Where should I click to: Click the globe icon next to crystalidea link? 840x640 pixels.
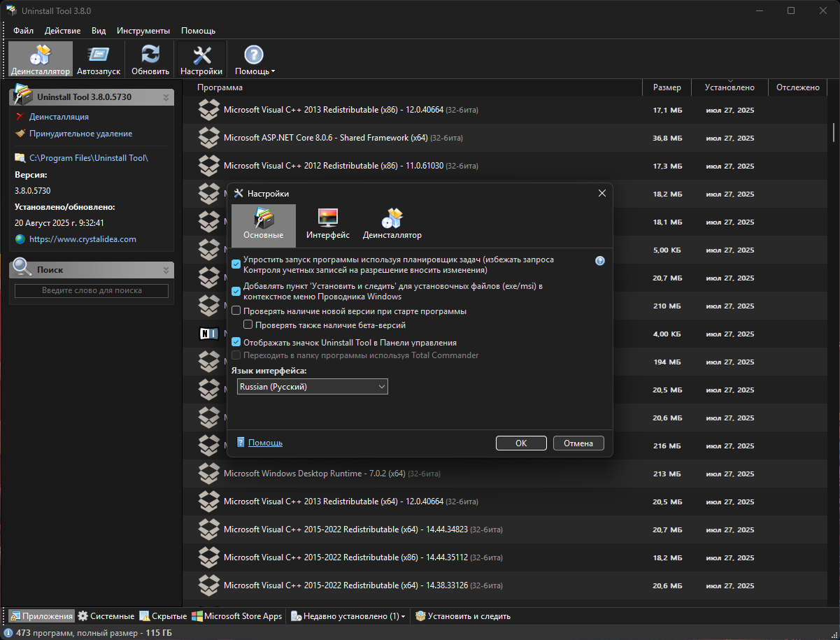click(20, 239)
